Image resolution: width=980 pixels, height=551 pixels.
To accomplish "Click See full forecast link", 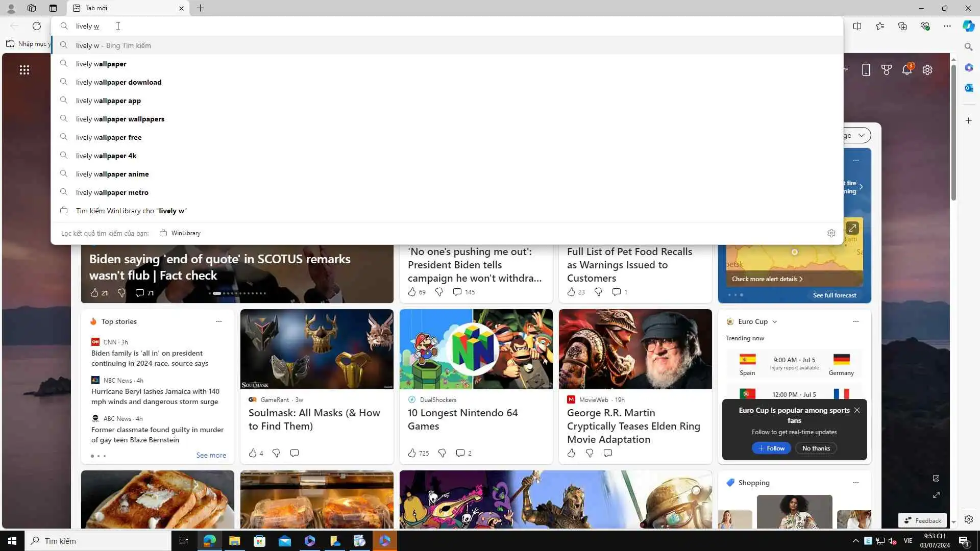I will click(835, 295).
